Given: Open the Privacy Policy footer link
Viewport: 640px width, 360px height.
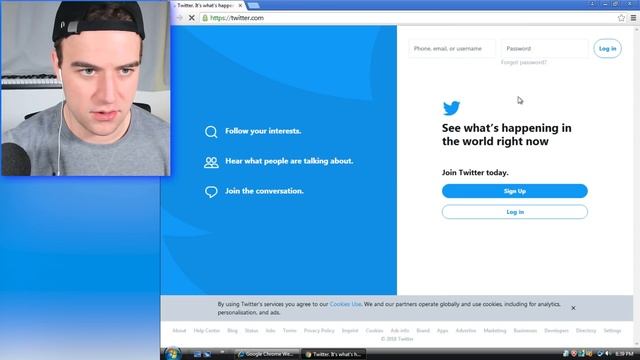Looking at the screenshot, I should click(319, 331).
